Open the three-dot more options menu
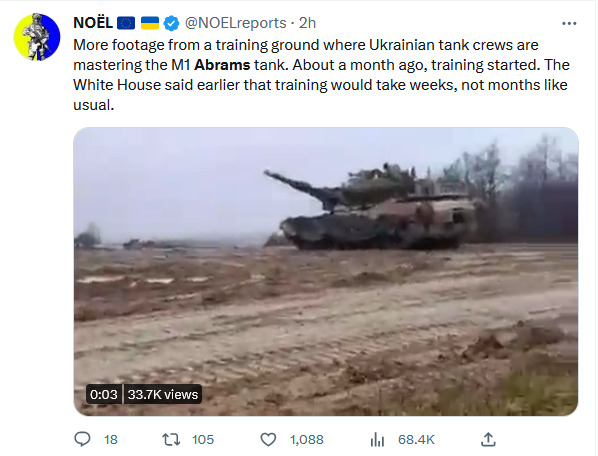598x456 pixels. [569, 24]
